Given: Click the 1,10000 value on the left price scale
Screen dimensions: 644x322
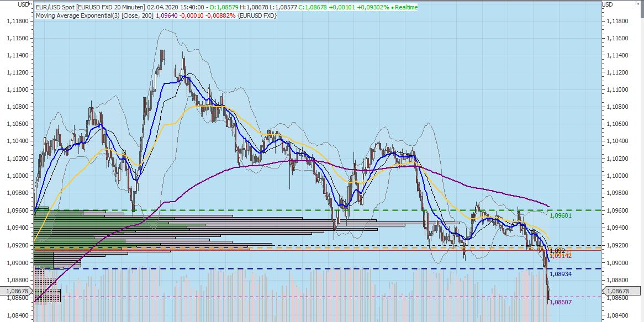Looking at the screenshot, I should point(18,175).
